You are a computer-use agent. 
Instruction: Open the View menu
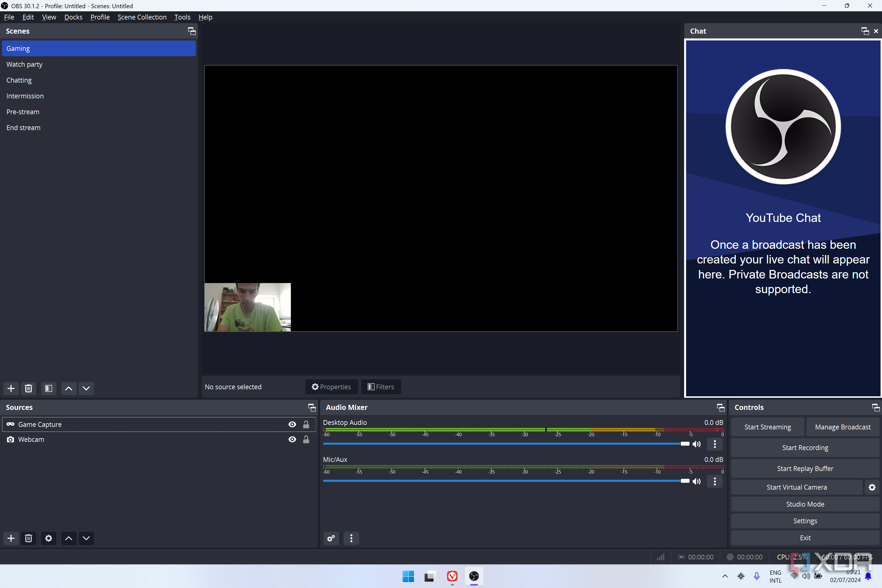click(x=49, y=17)
